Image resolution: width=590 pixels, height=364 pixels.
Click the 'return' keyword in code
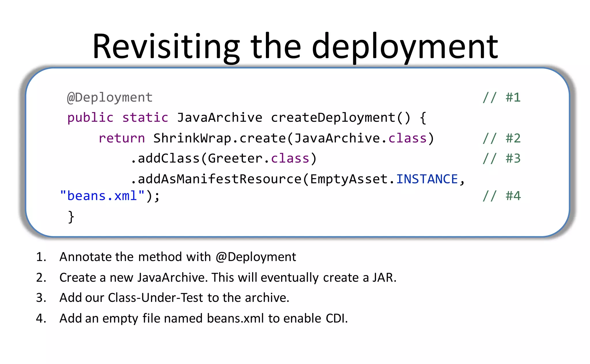(122, 138)
